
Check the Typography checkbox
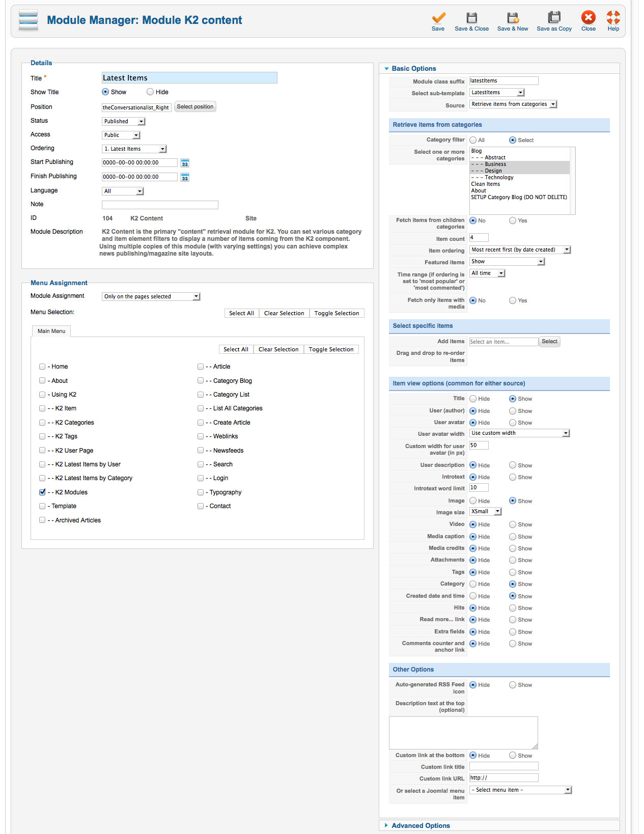(201, 492)
